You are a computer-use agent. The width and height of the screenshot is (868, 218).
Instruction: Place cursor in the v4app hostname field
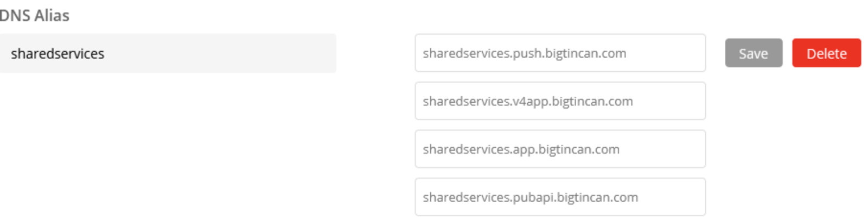pyautogui.click(x=560, y=101)
